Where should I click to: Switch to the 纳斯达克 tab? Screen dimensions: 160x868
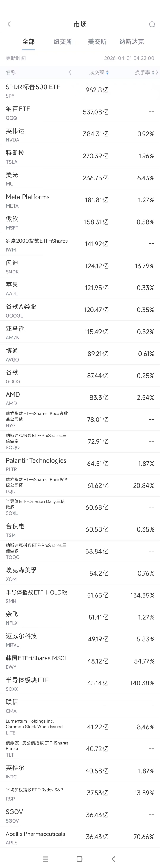[131, 42]
